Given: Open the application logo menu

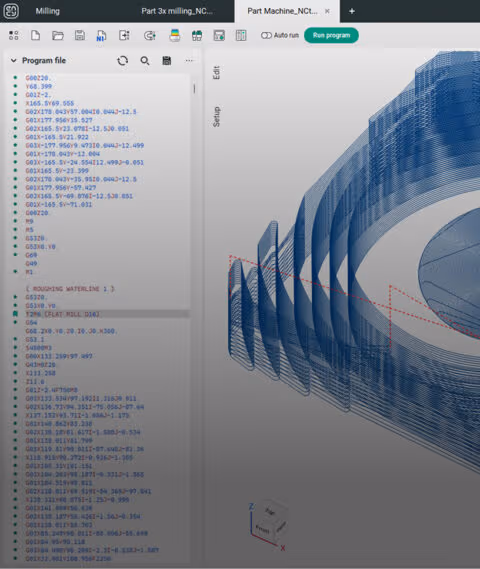Looking at the screenshot, I should tap(11, 11).
